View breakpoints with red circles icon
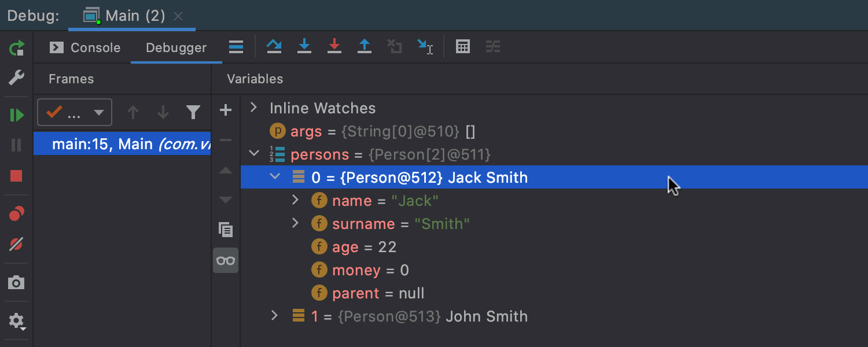 click(x=17, y=214)
